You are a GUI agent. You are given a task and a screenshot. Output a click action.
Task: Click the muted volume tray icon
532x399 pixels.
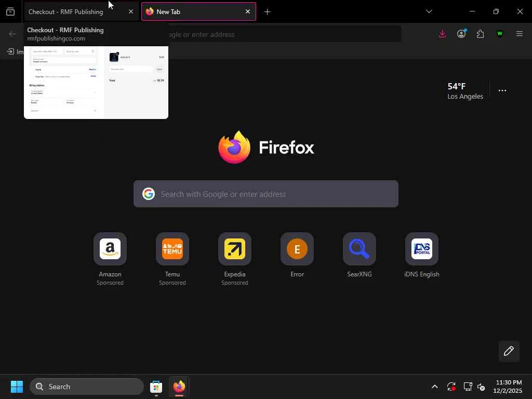pyautogui.click(x=481, y=387)
